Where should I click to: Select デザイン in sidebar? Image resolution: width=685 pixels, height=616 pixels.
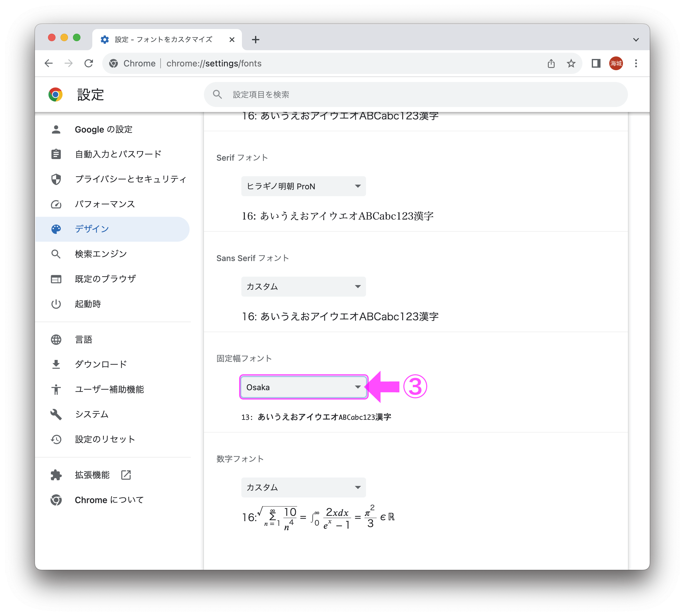(x=113, y=229)
